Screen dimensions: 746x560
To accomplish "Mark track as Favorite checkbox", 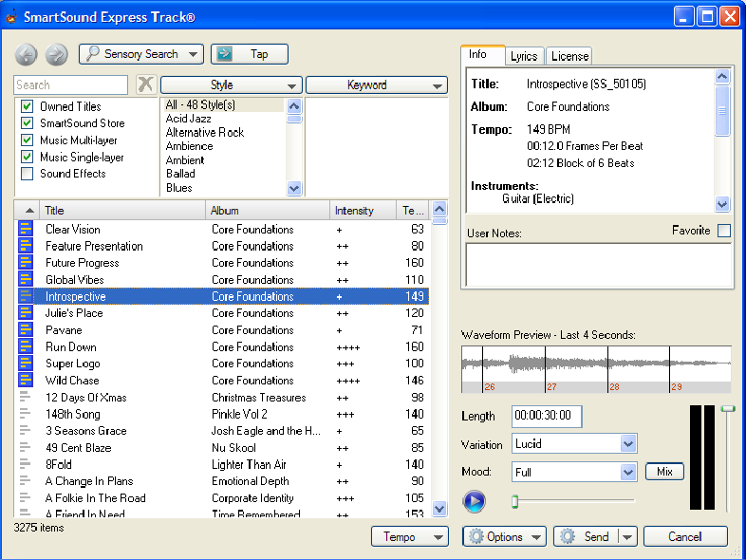I will (x=724, y=231).
